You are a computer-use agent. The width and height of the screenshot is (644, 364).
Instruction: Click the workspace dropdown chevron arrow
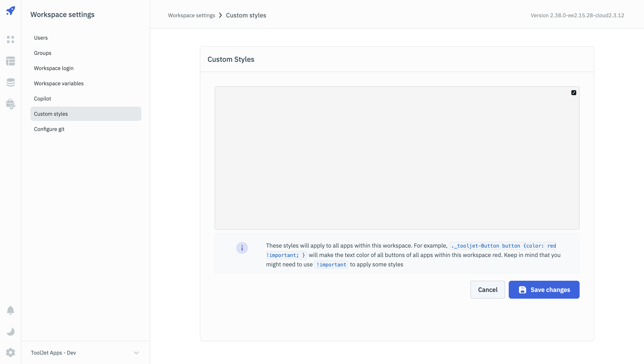point(136,353)
